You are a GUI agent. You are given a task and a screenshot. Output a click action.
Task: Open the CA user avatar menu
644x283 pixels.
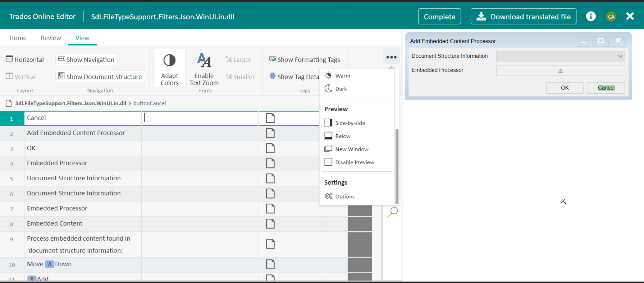[x=611, y=17]
